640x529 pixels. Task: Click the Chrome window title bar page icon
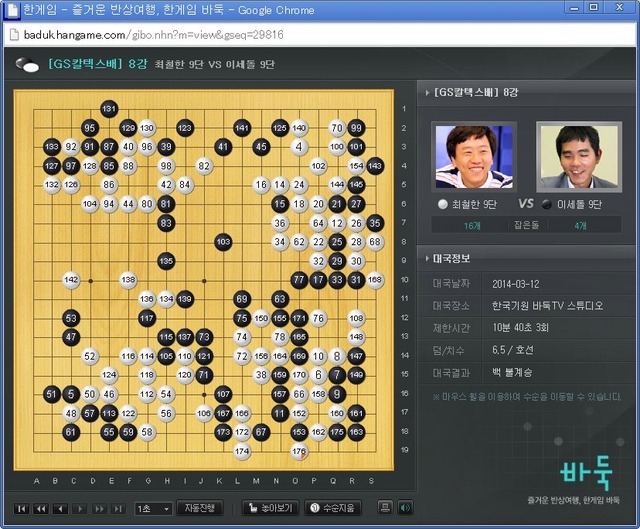(x=11, y=10)
